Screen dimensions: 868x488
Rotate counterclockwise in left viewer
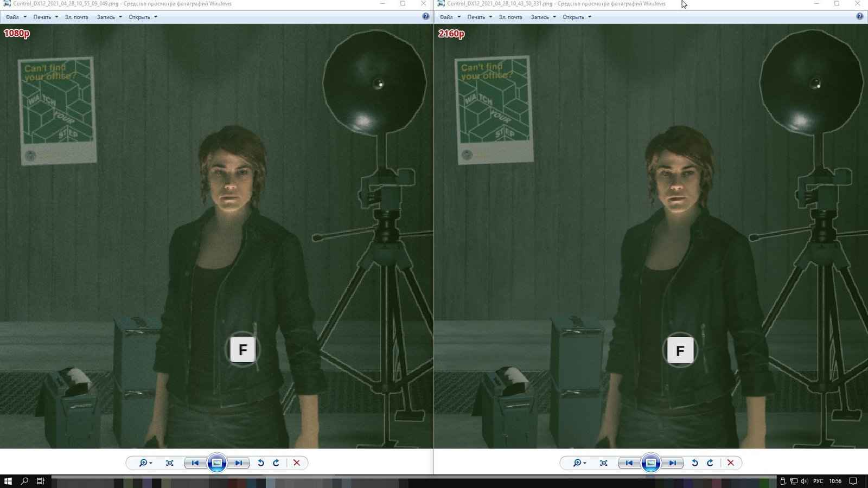point(261,463)
